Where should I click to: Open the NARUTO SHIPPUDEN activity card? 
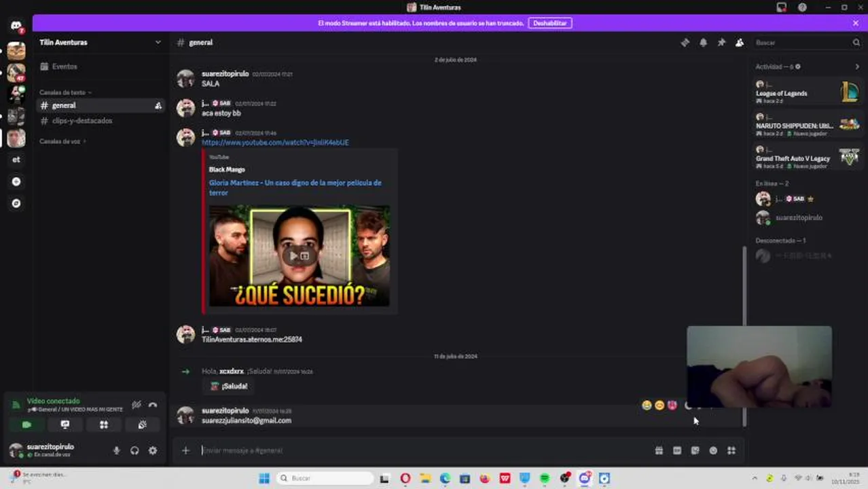click(808, 124)
